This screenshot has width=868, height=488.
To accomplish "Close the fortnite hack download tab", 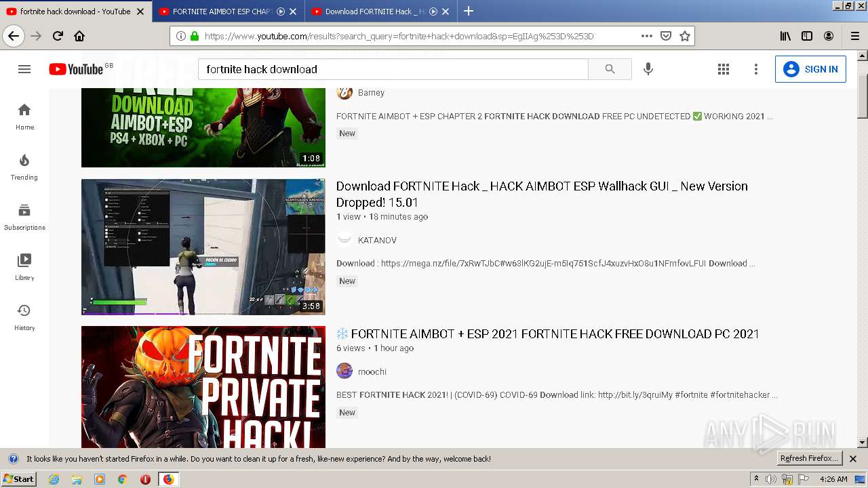I will pyautogui.click(x=140, y=12).
